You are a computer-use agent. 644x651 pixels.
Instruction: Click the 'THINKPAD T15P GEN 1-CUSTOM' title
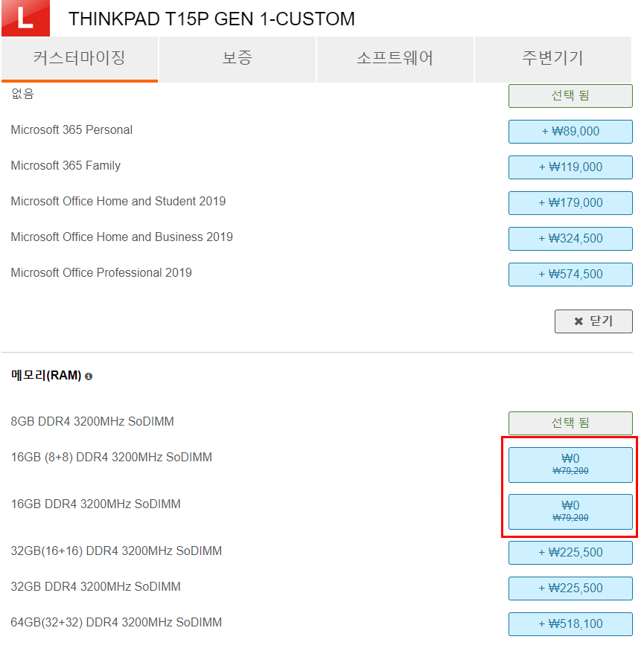[211, 19]
